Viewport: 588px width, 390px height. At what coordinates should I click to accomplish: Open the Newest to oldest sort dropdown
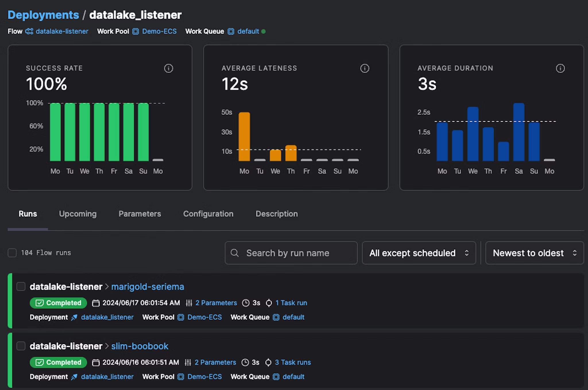[534, 253]
